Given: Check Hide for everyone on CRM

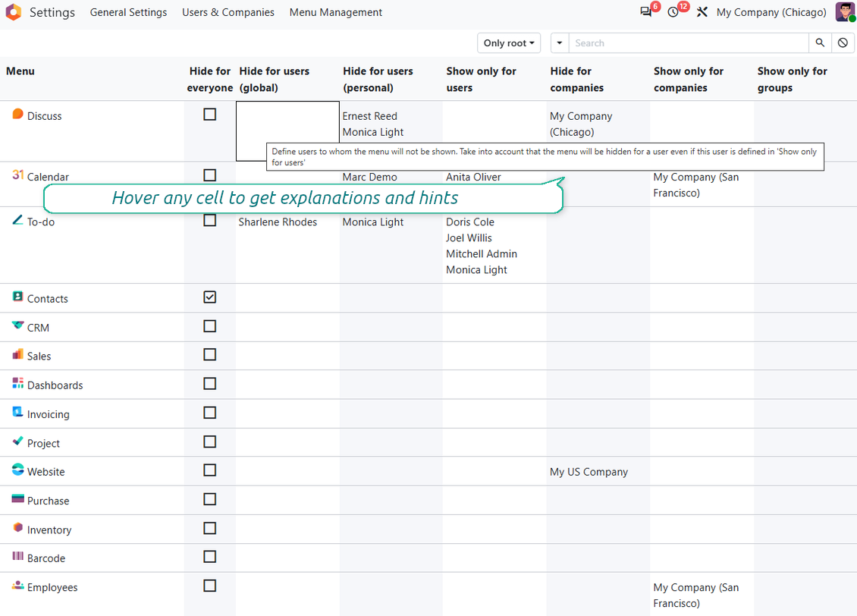Looking at the screenshot, I should (x=210, y=325).
